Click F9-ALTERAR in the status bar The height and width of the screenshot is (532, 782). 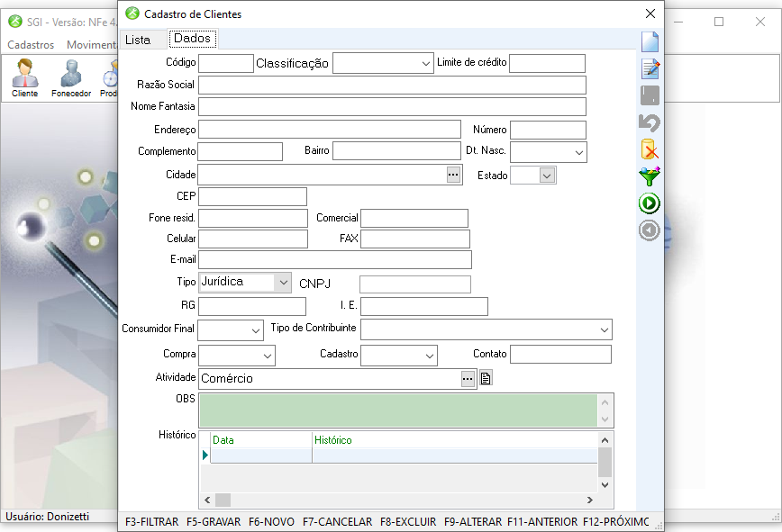coord(473,521)
